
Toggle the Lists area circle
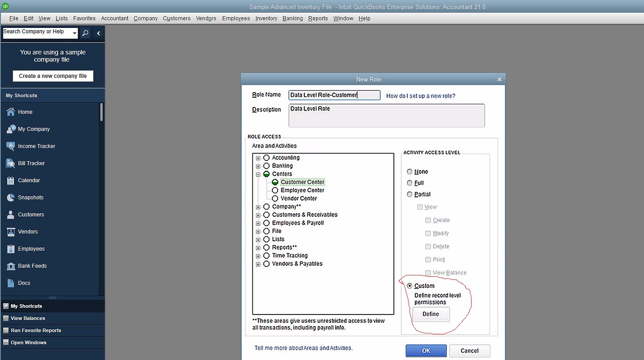point(266,239)
